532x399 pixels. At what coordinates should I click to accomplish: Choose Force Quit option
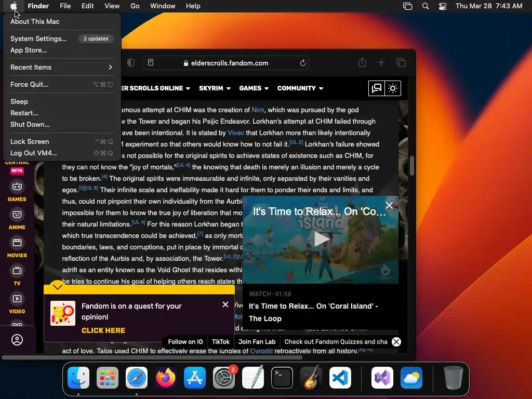(62, 85)
